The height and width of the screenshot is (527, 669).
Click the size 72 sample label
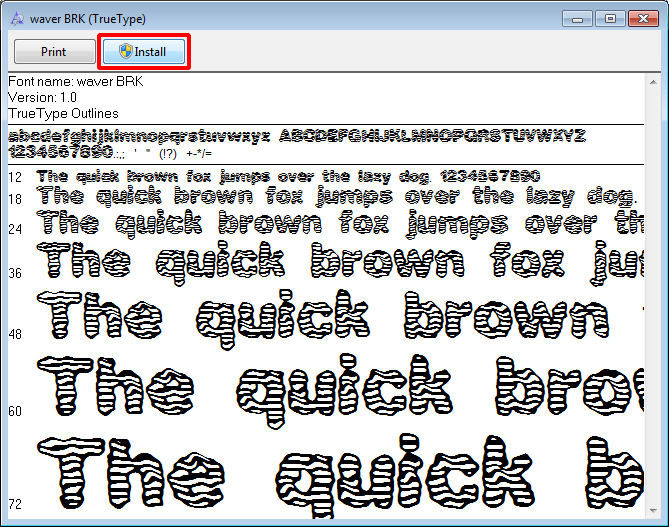[15, 504]
